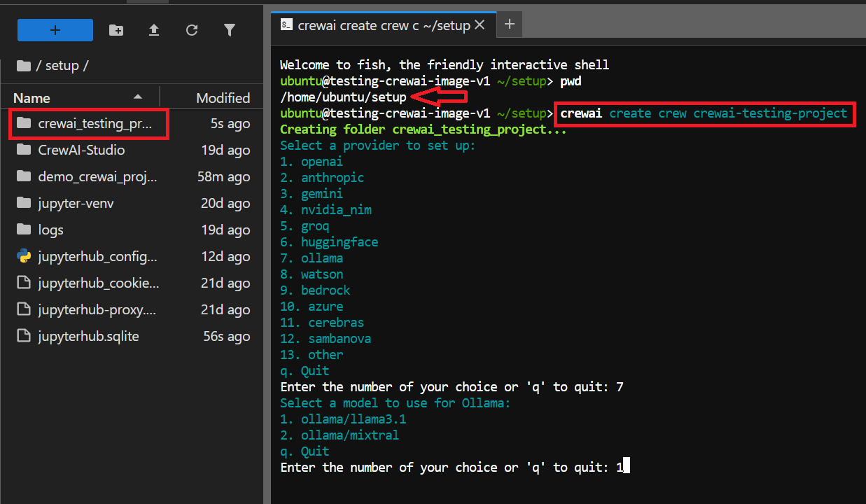Click the '58m ago' modified time
This screenshot has height=504, width=866.
(223, 176)
